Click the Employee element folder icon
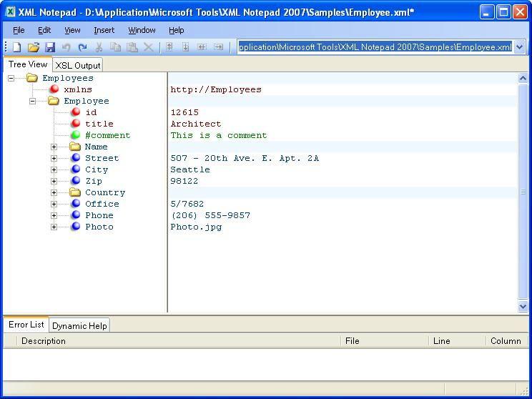Viewport: 532px width, 399px height. [53, 101]
